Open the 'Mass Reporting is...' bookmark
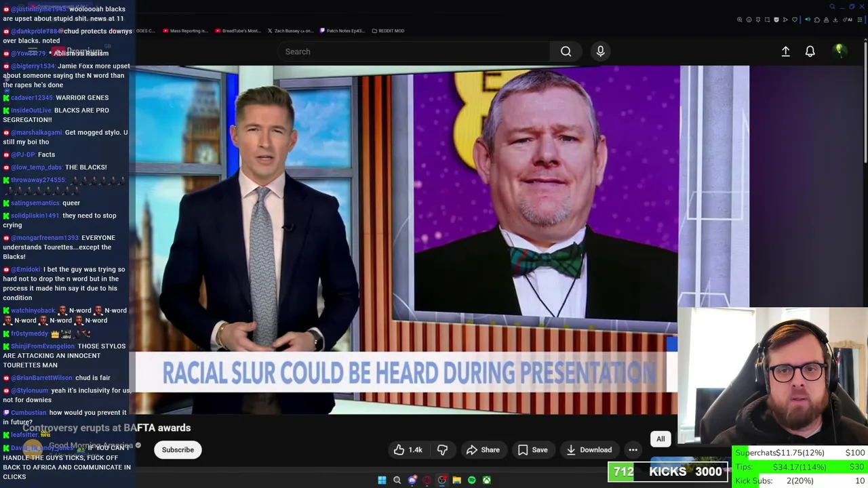The width and height of the screenshot is (868, 488). coord(185,30)
